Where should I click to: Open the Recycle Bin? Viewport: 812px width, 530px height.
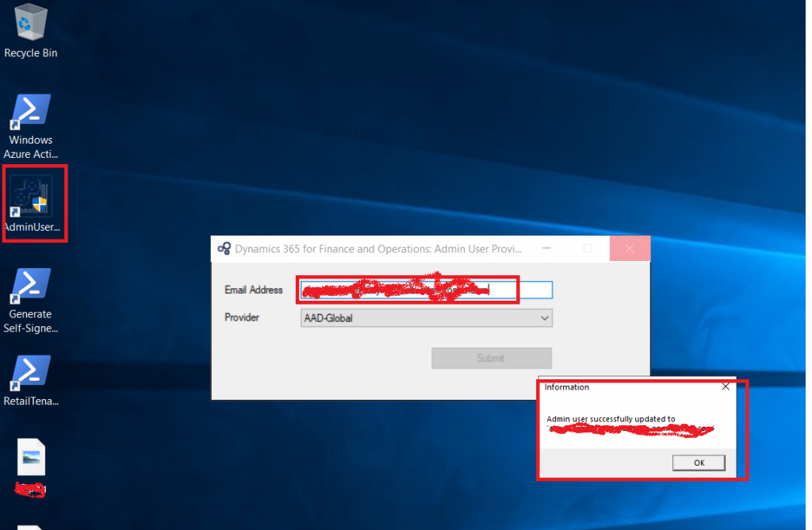(30, 22)
